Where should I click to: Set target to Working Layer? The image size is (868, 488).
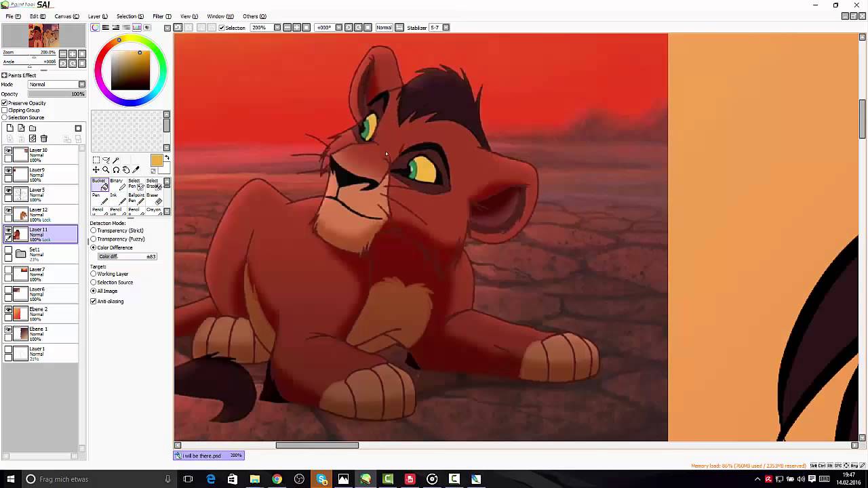[94, 274]
